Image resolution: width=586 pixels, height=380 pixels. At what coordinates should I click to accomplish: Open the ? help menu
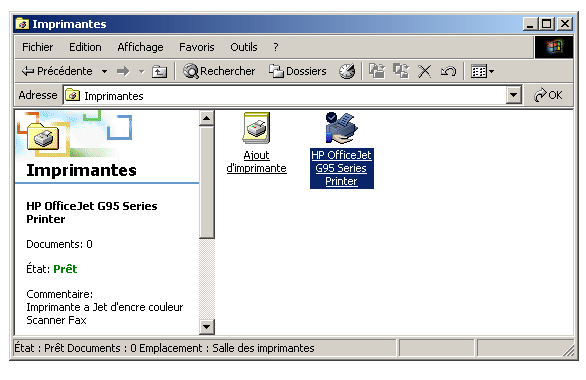(275, 47)
